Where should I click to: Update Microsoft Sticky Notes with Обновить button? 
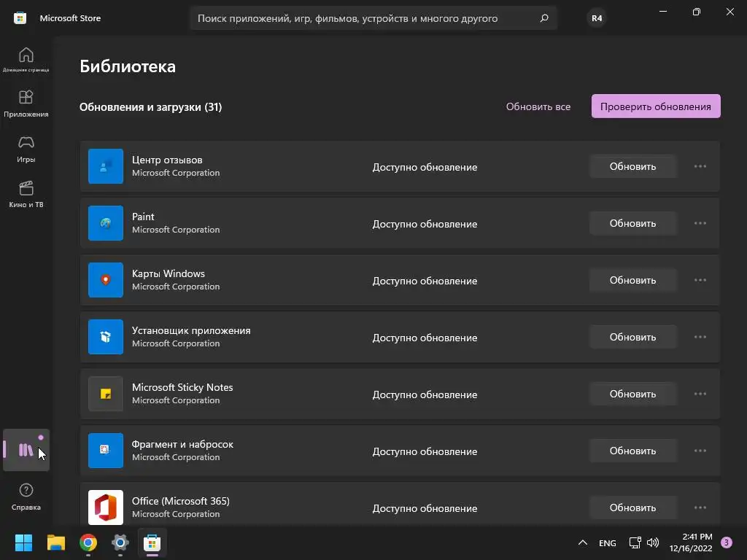click(x=632, y=394)
